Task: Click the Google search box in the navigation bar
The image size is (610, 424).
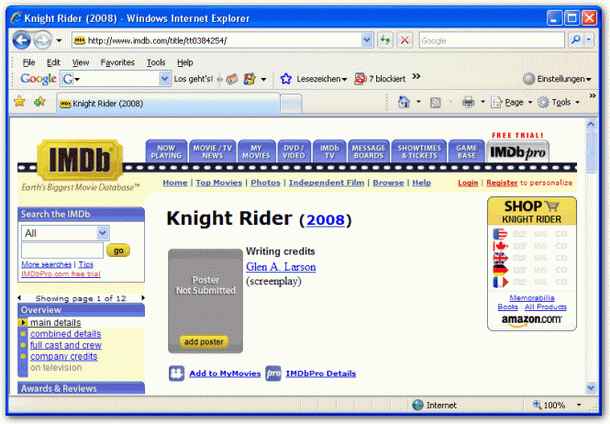Action: click(x=492, y=40)
